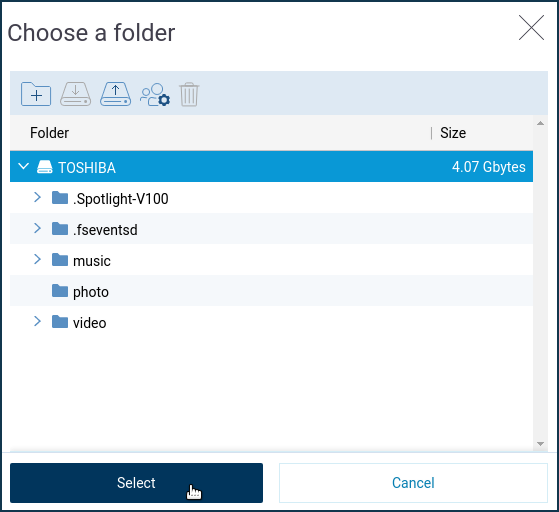559x512 pixels.
Task: Expand the video folder
Action: (37, 321)
